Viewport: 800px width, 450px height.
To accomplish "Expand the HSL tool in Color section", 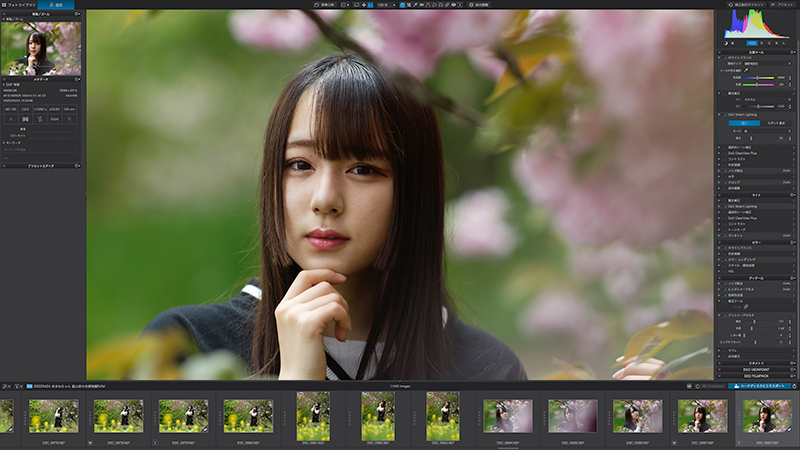I will pos(719,271).
